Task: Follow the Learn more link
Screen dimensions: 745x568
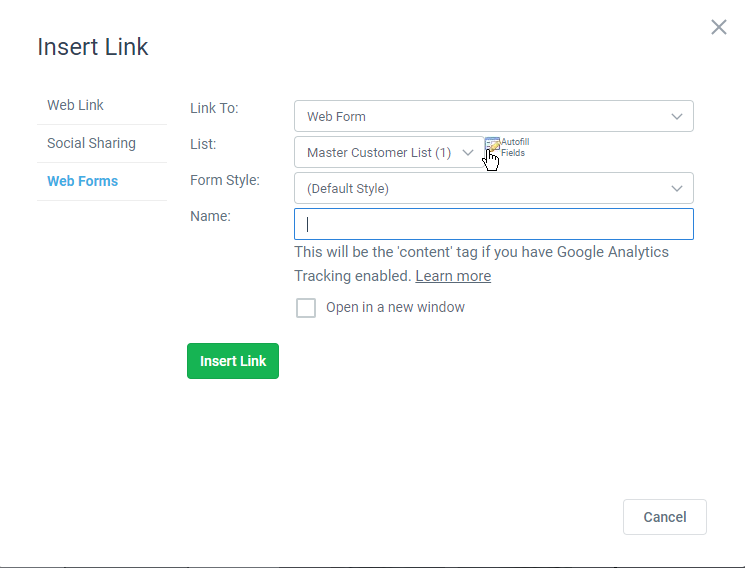Action: click(x=453, y=276)
